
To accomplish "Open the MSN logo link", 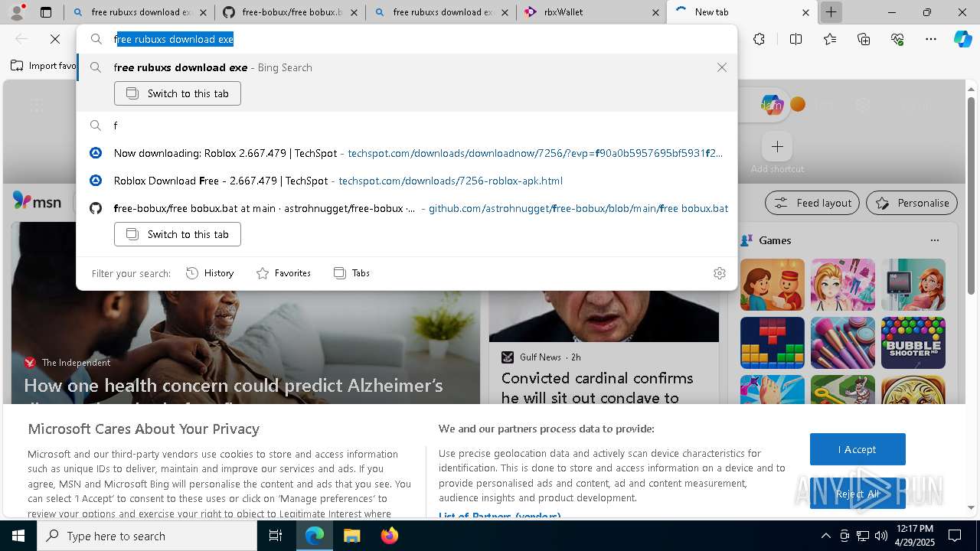I will tap(37, 202).
